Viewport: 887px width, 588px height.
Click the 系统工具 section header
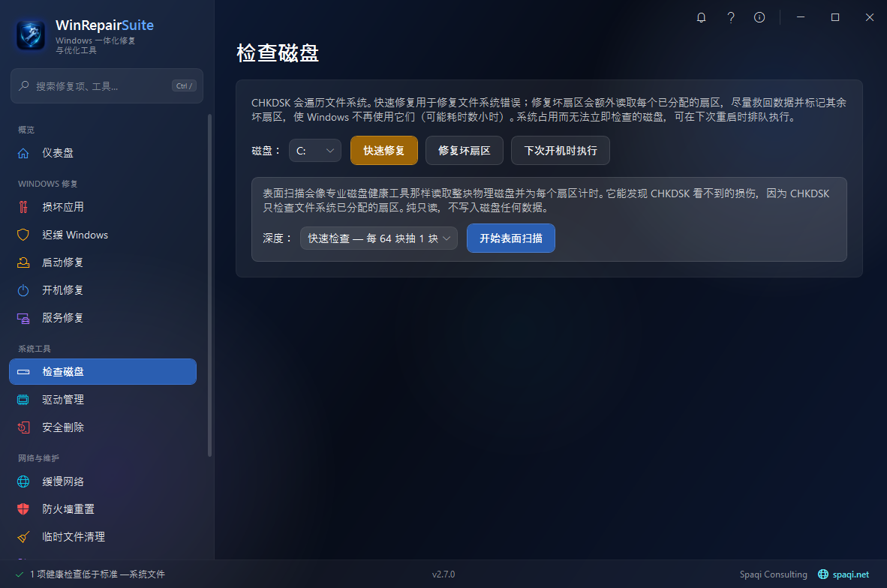point(34,349)
